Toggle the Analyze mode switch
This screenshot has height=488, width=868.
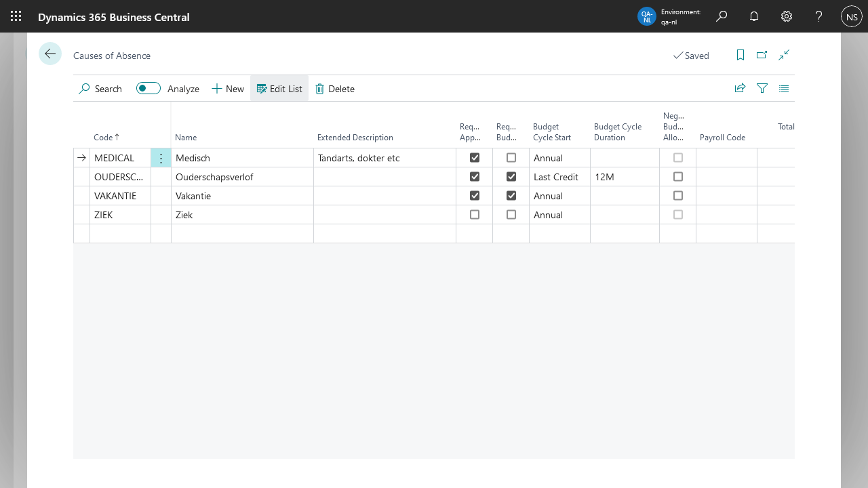pyautogui.click(x=149, y=88)
